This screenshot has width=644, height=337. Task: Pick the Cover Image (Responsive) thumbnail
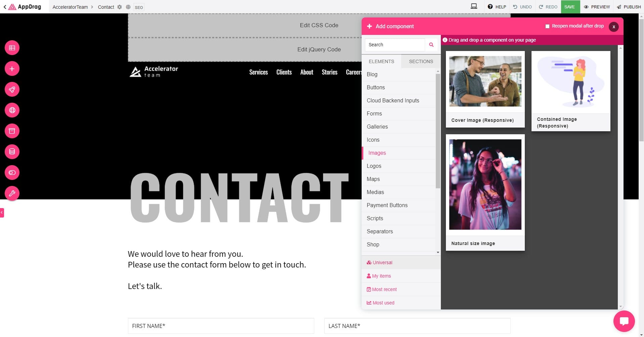[485, 89]
